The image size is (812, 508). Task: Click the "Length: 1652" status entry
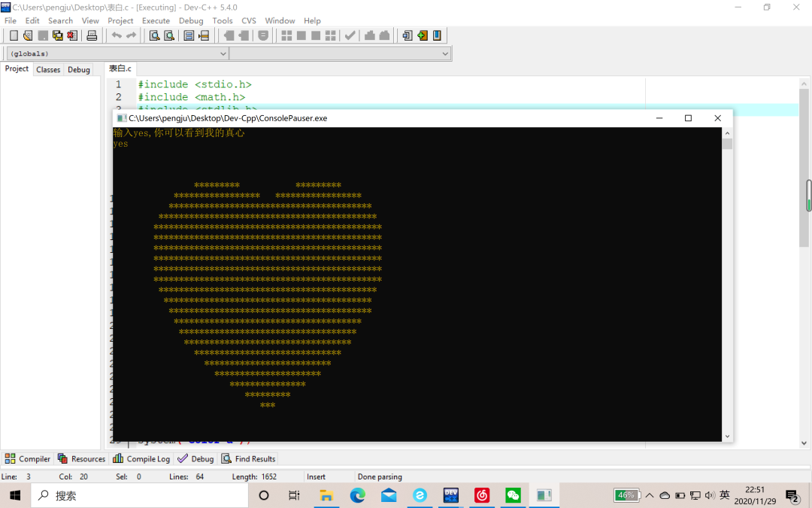coord(254,477)
